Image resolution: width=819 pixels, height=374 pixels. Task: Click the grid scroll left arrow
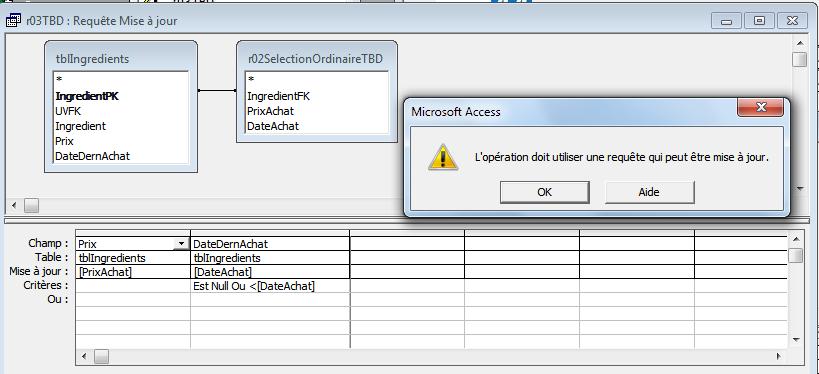click(x=84, y=356)
